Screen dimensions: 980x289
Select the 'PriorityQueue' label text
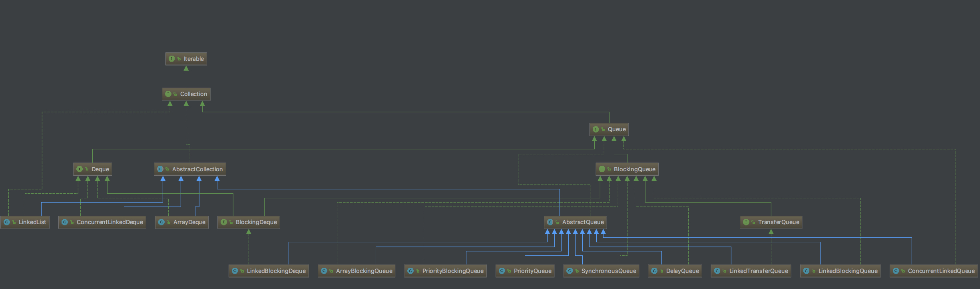pyautogui.click(x=533, y=271)
